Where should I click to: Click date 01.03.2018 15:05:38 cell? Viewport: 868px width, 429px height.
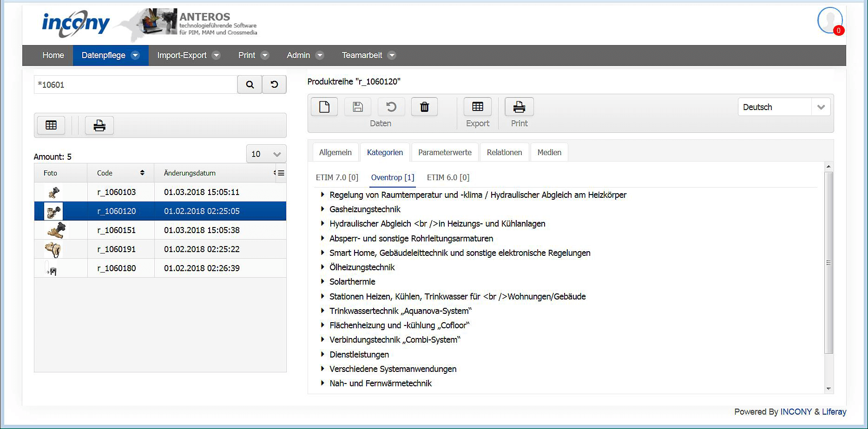click(202, 230)
